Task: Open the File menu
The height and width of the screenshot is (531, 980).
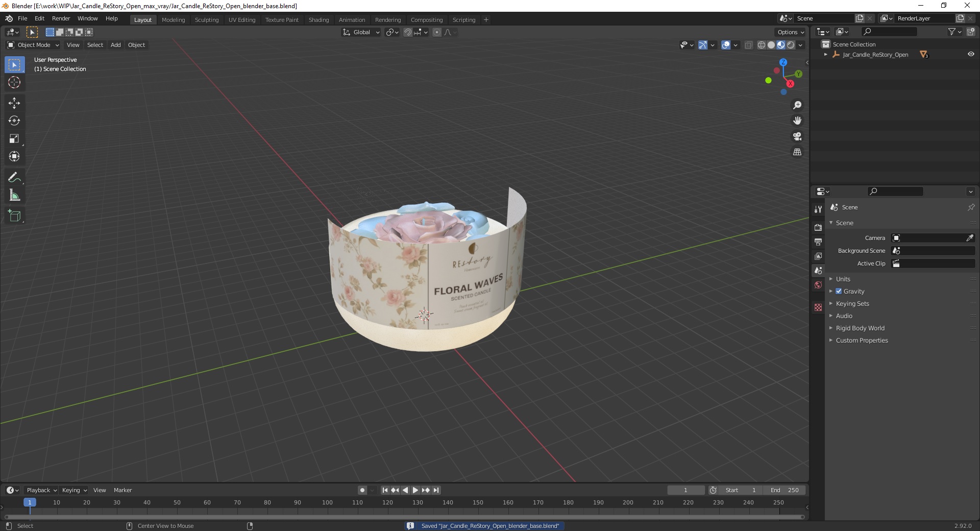Action: 22,18
